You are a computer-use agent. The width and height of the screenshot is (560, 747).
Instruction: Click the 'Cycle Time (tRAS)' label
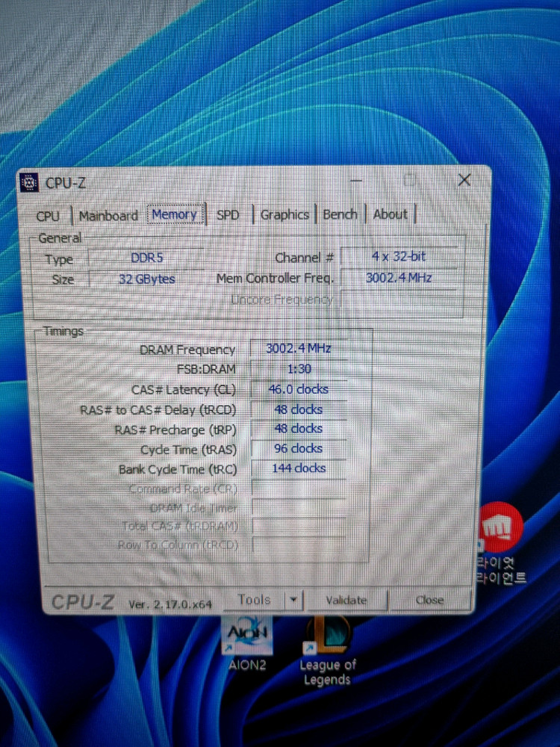pos(188,450)
